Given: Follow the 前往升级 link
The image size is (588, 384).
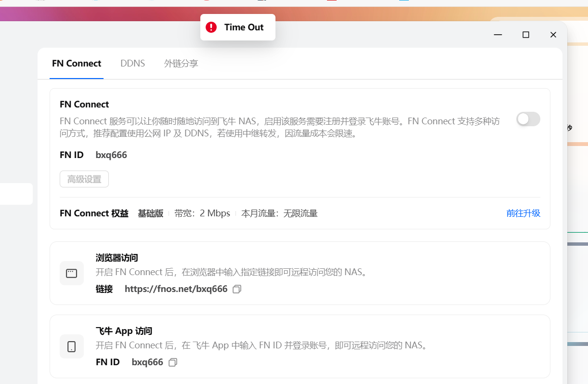Looking at the screenshot, I should [523, 213].
